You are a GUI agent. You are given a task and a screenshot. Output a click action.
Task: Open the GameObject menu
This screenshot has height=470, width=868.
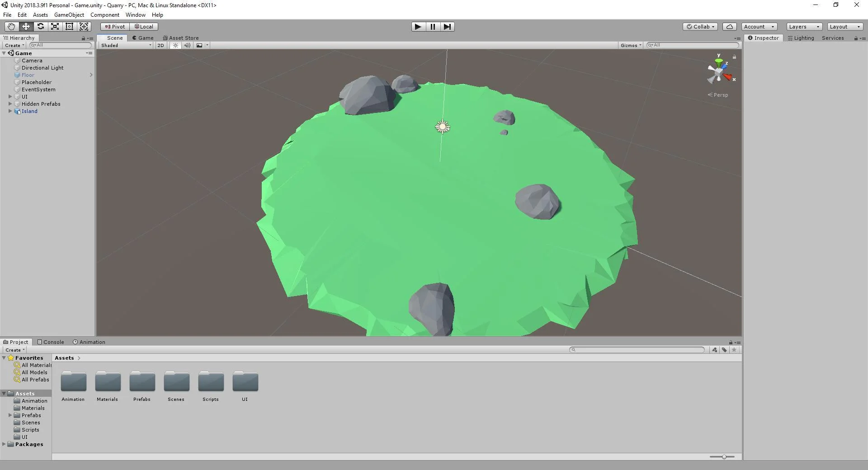pyautogui.click(x=69, y=15)
